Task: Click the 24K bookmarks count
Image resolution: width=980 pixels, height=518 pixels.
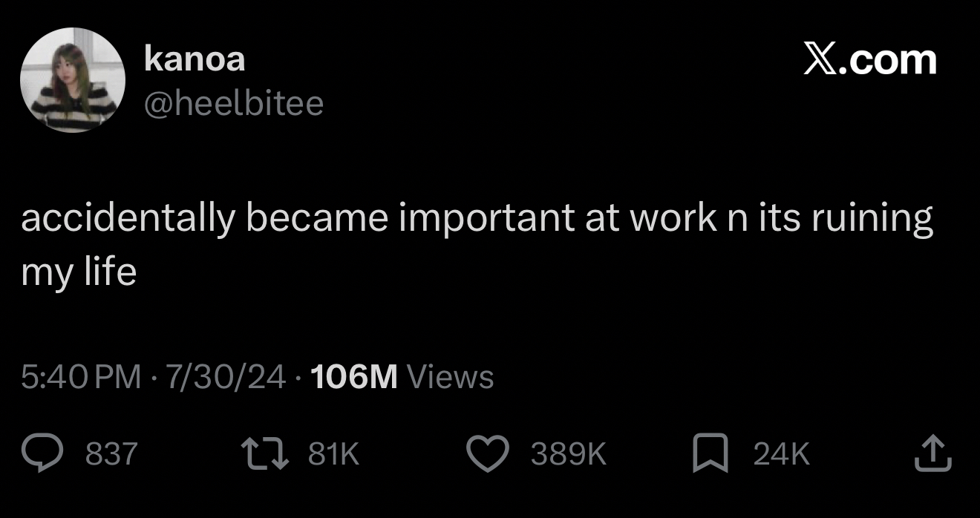Action: (781, 454)
